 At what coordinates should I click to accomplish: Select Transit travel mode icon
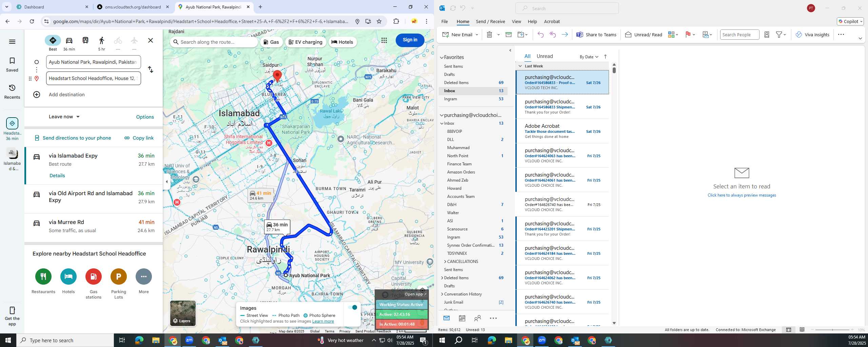click(85, 41)
